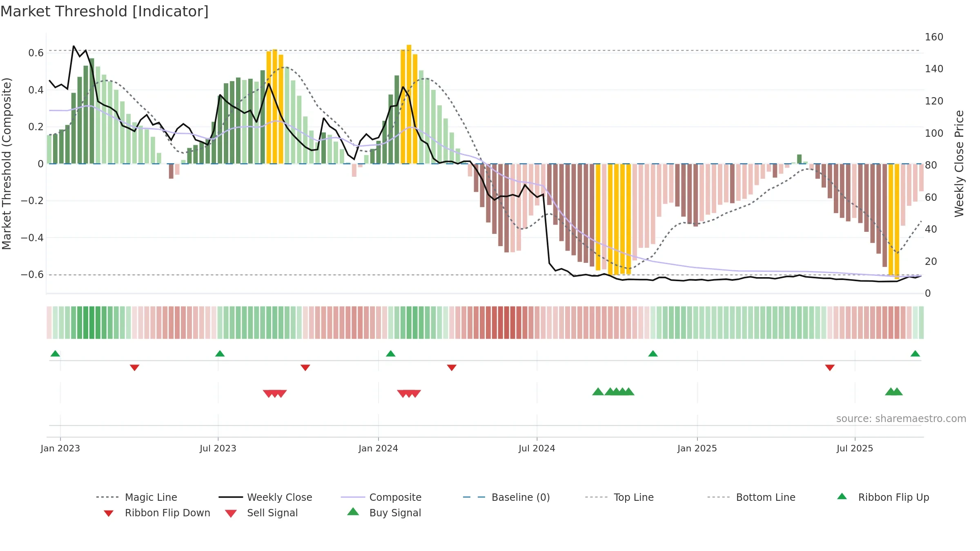Click the −0.2 left axis tick label

(x=32, y=201)
